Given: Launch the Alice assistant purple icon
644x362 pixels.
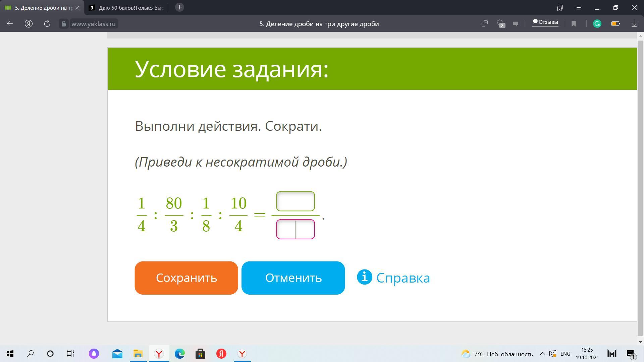Looking at the screenshot, I should [94, 354].
